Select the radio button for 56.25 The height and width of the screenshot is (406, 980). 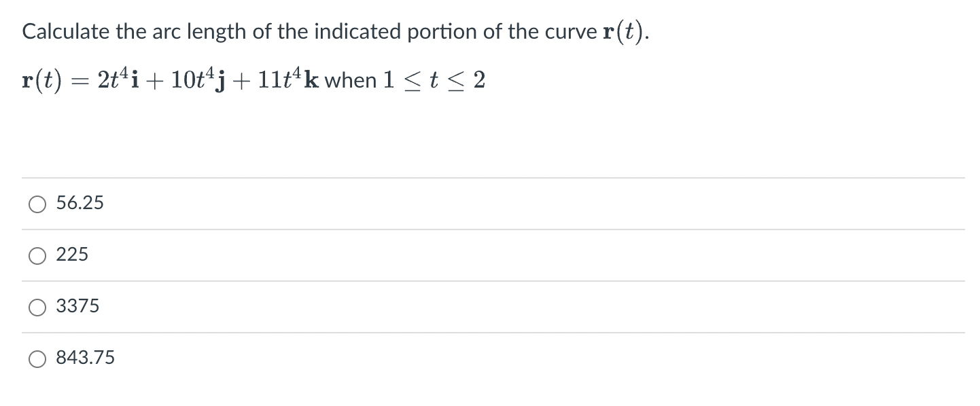37,203
